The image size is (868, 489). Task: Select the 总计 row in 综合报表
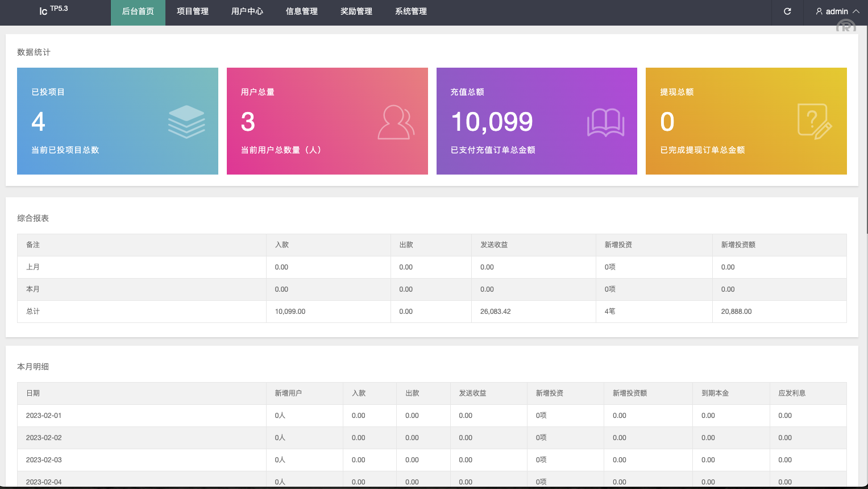click(33, 312)
